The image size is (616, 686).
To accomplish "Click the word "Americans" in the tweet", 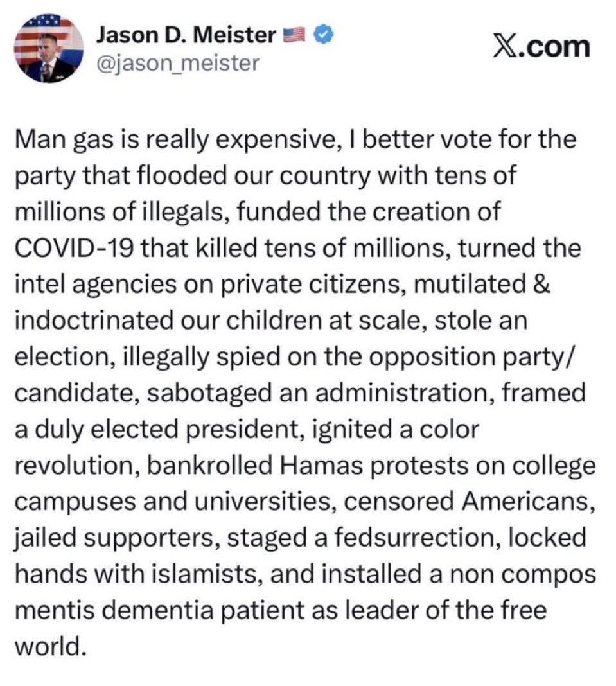I will coord(529,502).
